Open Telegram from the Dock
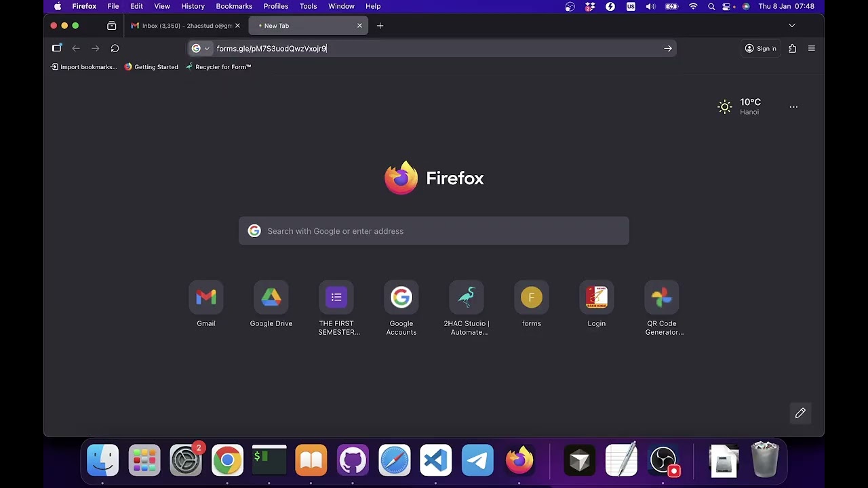868x488 pixels. point(477,461)
